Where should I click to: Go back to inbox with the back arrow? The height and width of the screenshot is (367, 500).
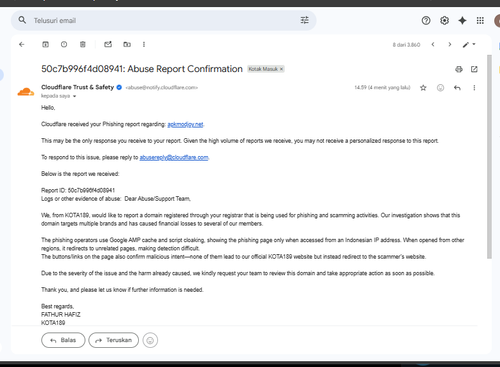22,44
